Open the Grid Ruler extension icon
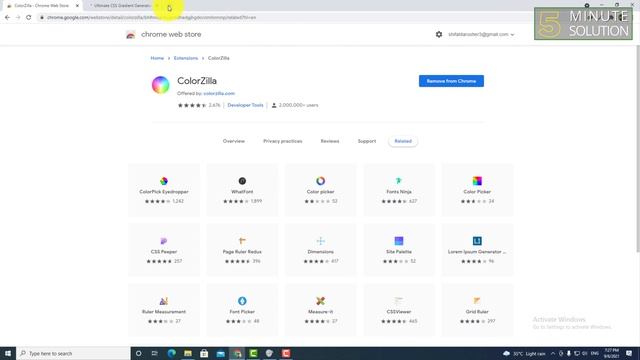This screenshot has height=360, width=640. (477, 301)
